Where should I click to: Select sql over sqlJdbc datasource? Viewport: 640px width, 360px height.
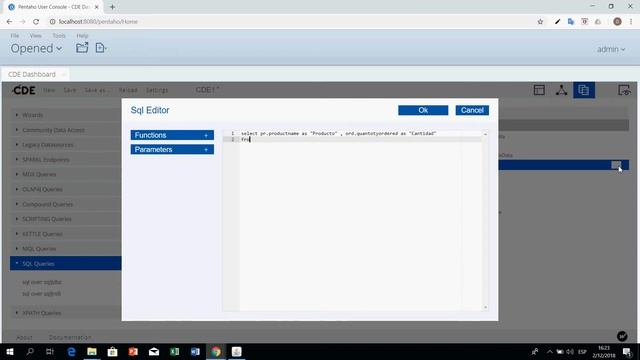click(42, 282)
